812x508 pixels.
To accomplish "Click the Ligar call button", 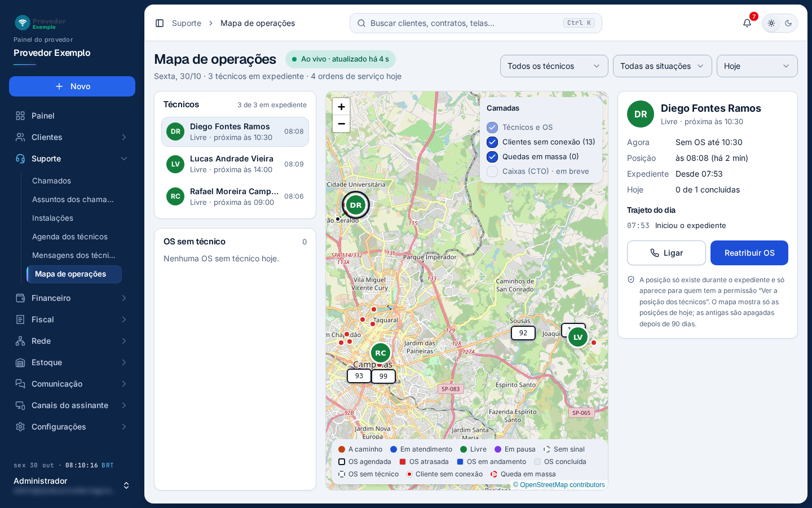I will point(667,253).
